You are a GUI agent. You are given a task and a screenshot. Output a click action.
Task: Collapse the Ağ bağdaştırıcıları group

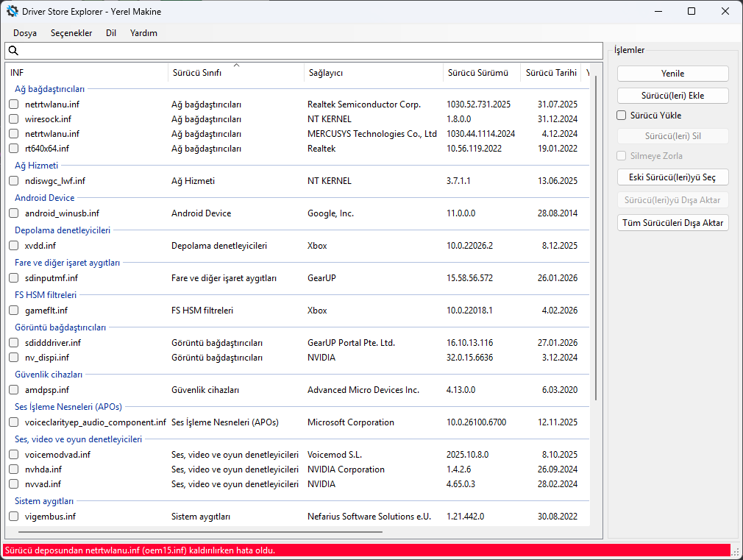click(49, 88)
